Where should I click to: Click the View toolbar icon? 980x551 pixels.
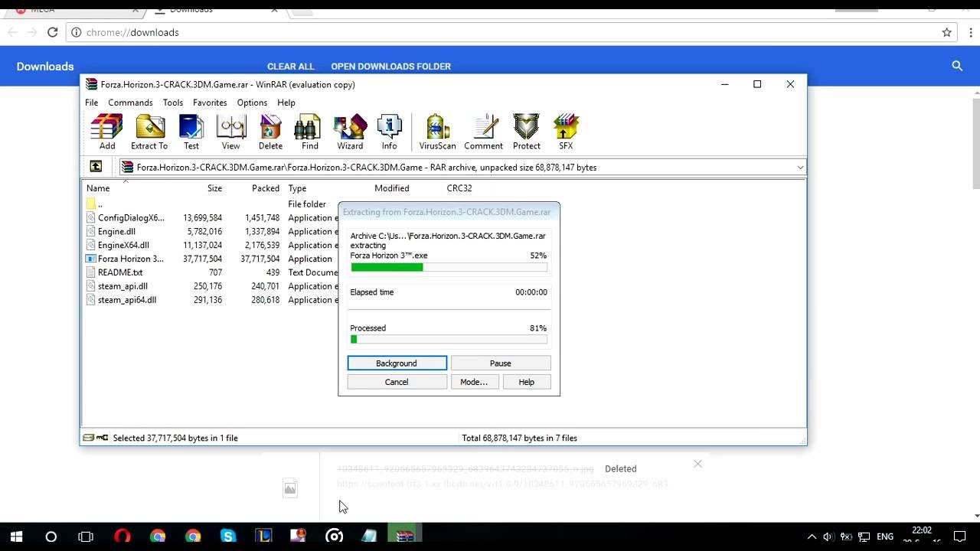click(x=230, y=132)
